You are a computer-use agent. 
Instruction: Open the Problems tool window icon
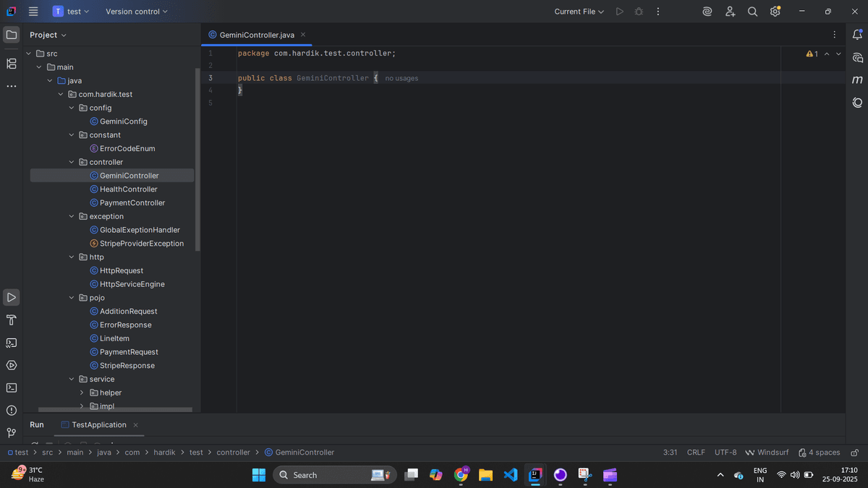point(12,410)
